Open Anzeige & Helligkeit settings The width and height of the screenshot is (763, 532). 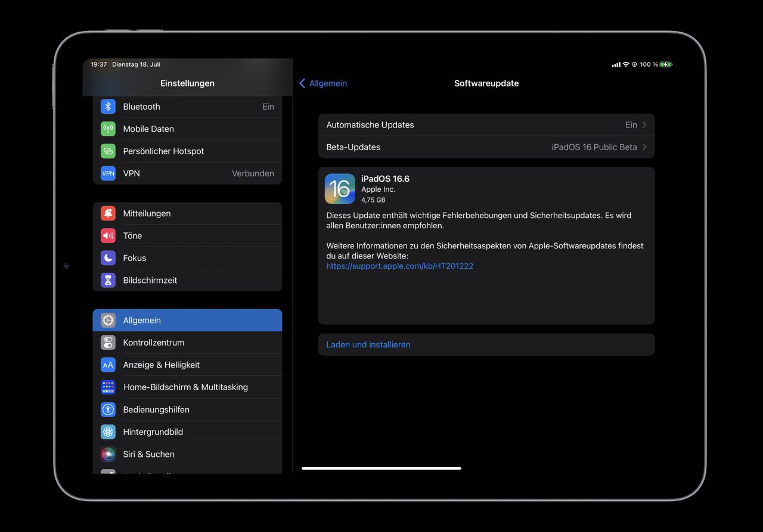[187, 365]
